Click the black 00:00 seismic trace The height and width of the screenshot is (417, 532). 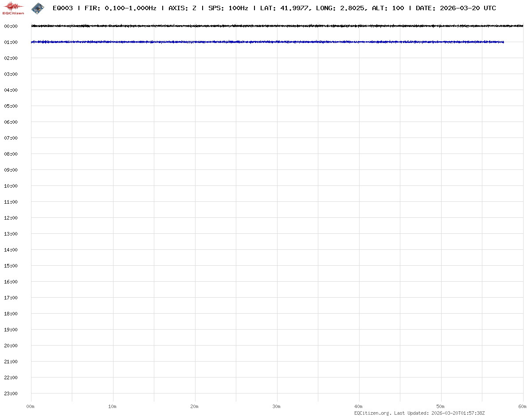click(x=266, y=26)
